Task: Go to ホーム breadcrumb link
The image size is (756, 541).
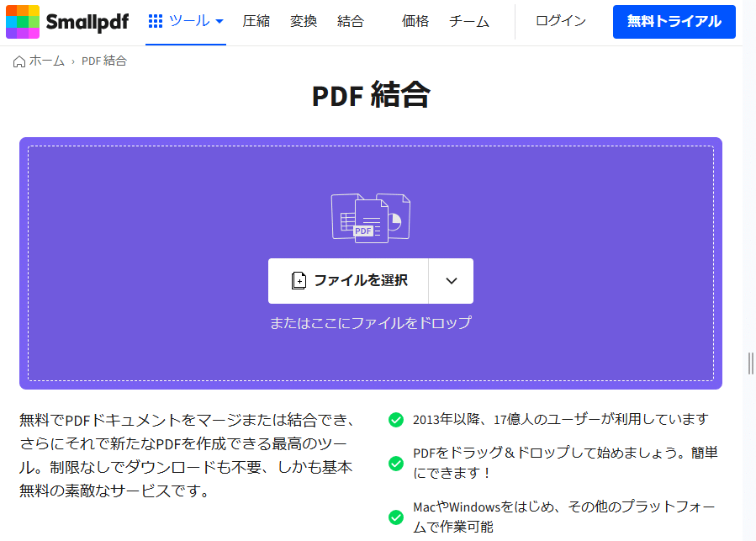Action: (x=47, y=61)
